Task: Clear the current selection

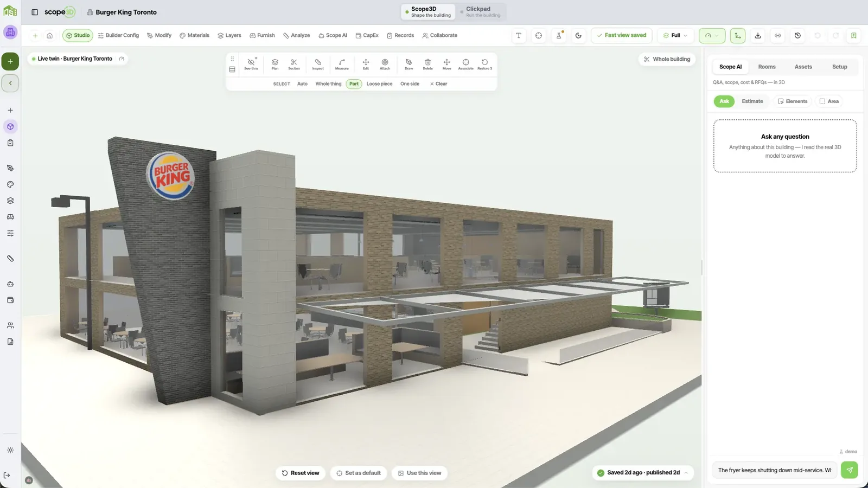Action: 438,84
